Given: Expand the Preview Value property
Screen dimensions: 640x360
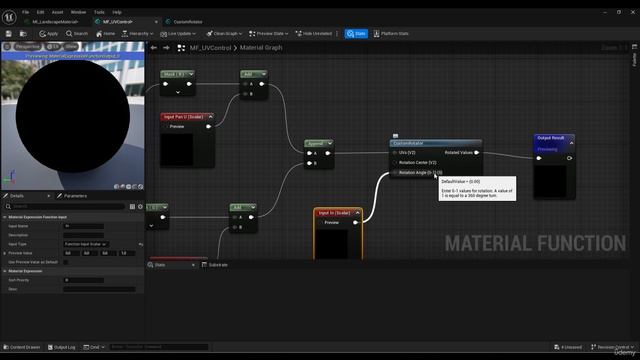Looking at the screenshot, I should 5,253.
